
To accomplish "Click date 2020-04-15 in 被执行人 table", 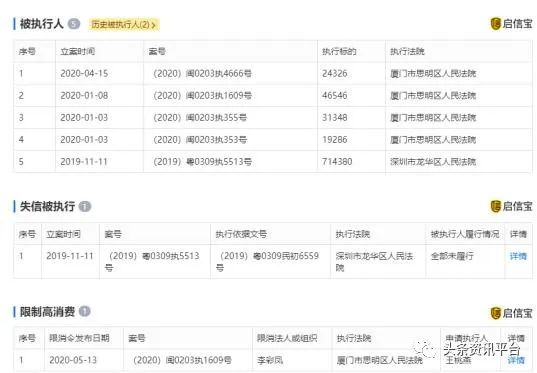I will tap(84, 73).
